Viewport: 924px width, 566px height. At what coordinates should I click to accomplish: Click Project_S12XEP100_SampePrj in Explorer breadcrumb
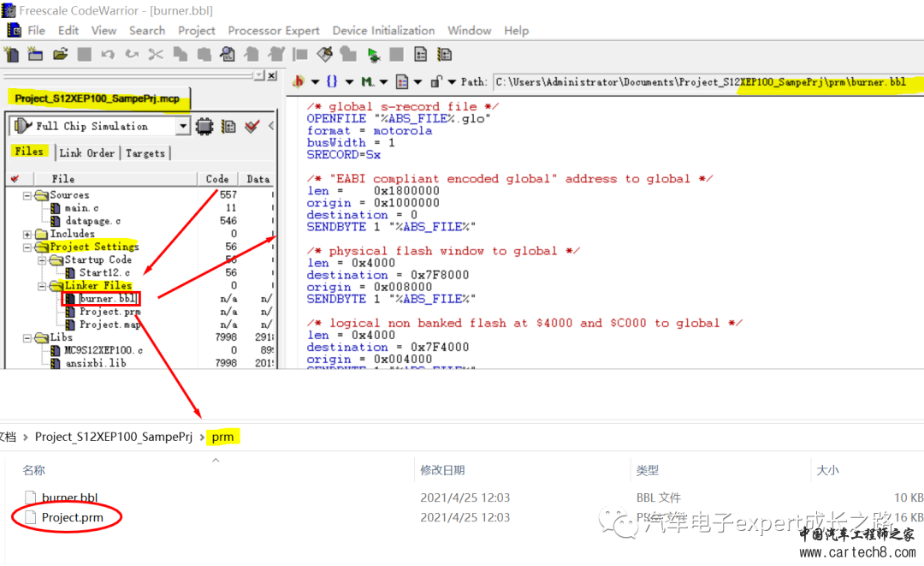pyautogui.click(x=114, y=437)
